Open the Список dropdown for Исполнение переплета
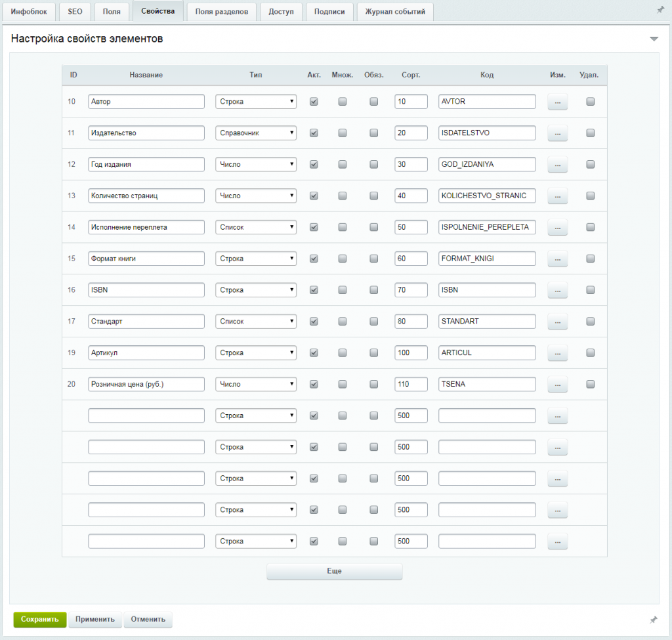Image resolution: width=672 pixels, height=640 pixels. tap(256, 227)
